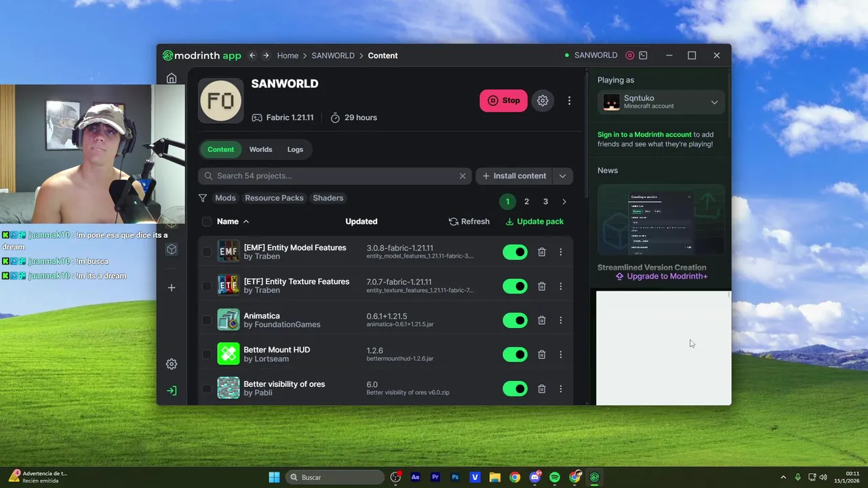Image resolution: width=868 pixels, height=488 pixels.
Task: Focus the Search 54 projects field
Action: pyautogui.click(x=335, y=176)
